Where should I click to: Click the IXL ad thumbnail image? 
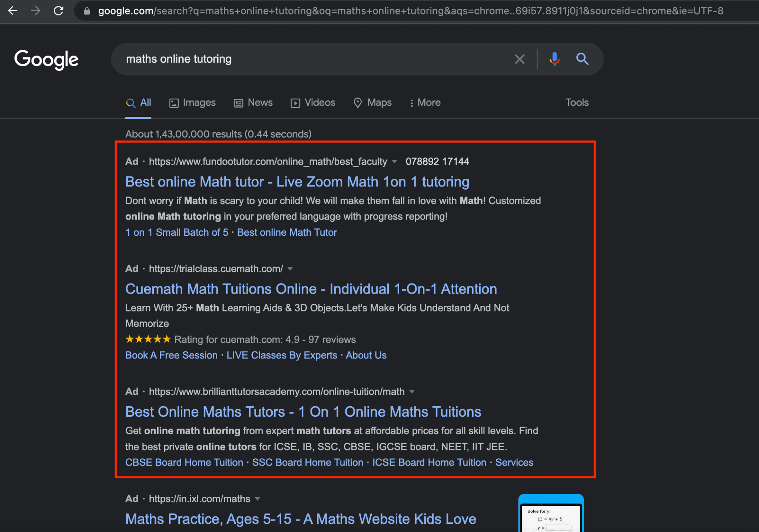click(551, 513)
